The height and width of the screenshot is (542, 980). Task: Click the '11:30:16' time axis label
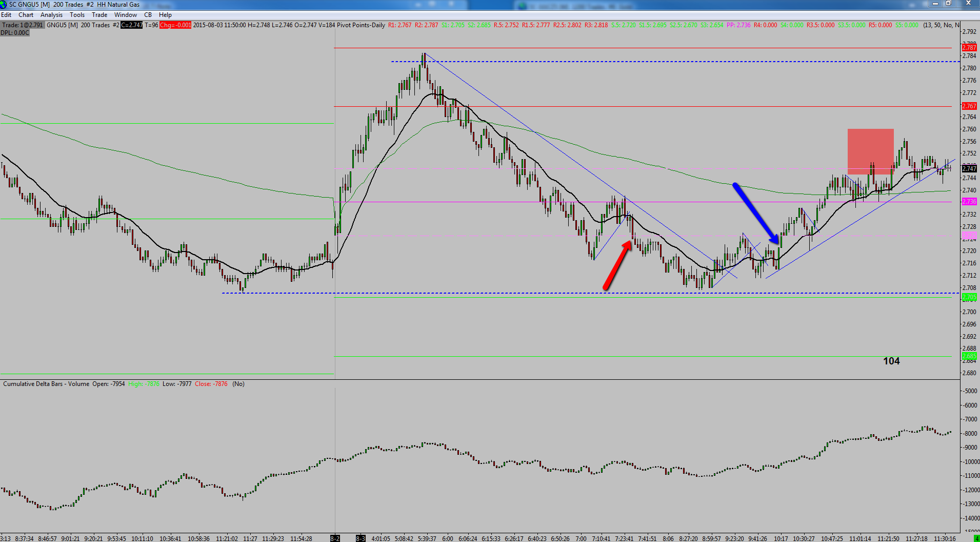pyautogui.click(x=945, y=538)
